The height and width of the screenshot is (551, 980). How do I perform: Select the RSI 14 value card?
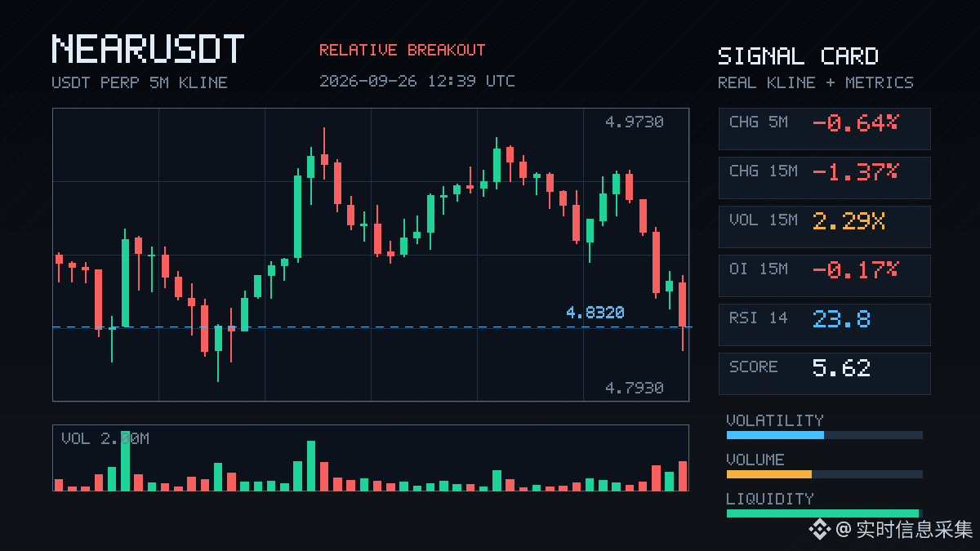click(824, 325)
